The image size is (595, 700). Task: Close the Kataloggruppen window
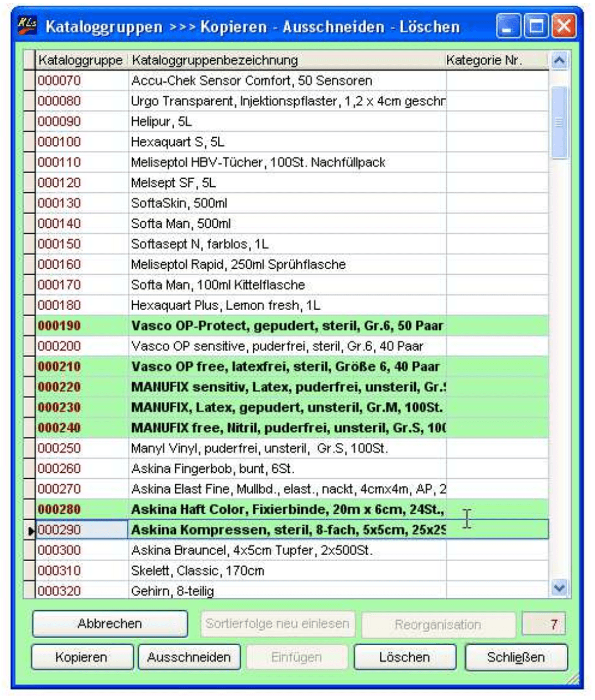tap(564, 27)
